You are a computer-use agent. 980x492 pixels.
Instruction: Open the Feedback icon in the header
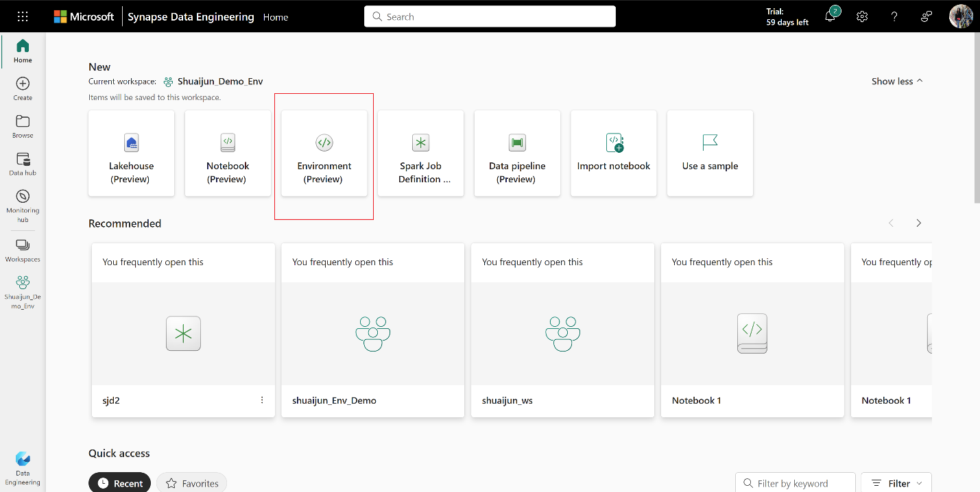pos(927,16)
